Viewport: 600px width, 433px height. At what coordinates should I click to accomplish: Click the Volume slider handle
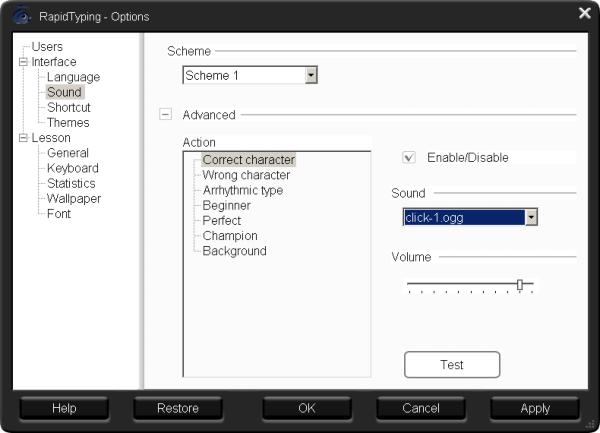520,284
